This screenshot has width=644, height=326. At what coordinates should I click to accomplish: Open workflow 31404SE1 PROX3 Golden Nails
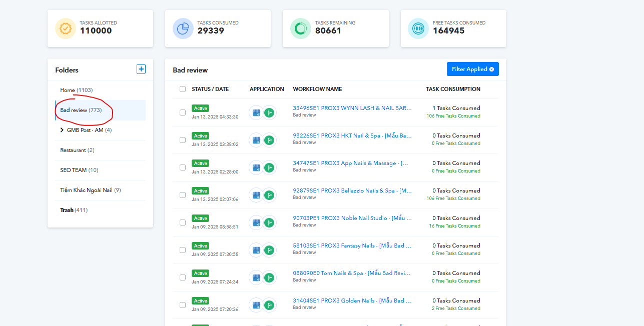click(x=352, y=300)
